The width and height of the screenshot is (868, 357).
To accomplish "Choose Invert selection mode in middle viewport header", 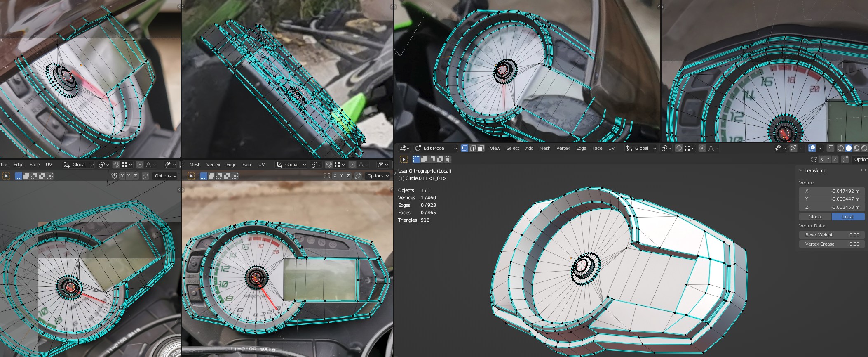I will pos(227,176).
